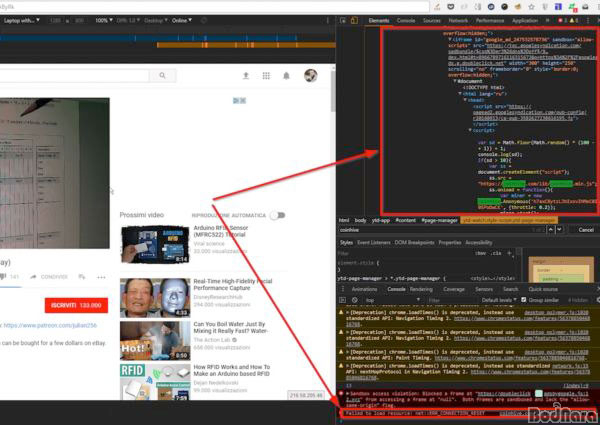The image size is (600, 425).
Task: Activate the DevTools inspect element picker
Action: [x=343, y=21]
